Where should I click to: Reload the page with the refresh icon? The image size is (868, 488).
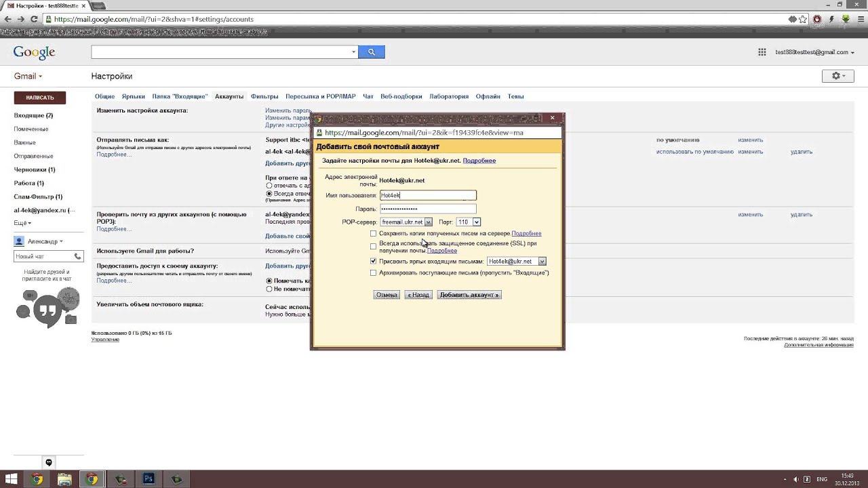click(35, 19)
